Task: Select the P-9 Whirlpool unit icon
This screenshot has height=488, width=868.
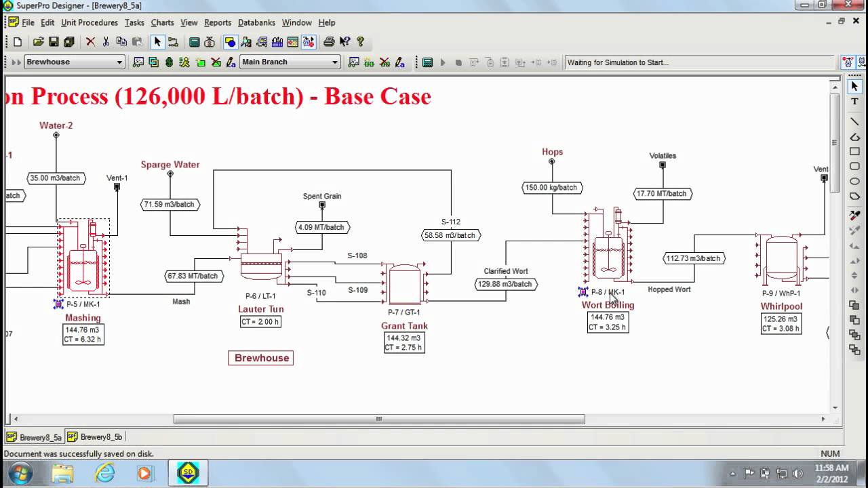Action: click(782, 261)
